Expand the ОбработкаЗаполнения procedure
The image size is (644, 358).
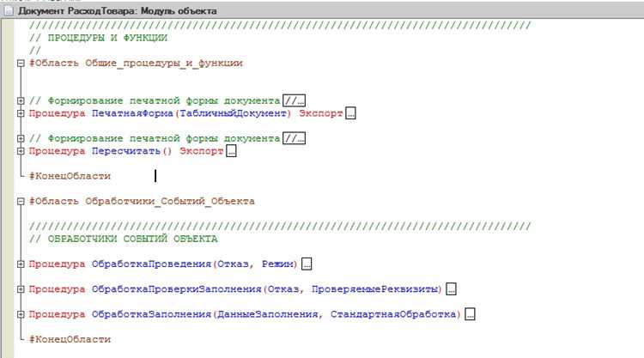click(x=21, y=314)
